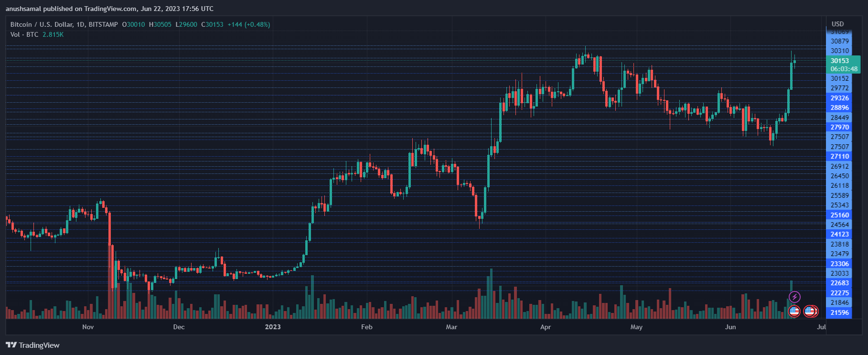
Task: Click the 2.815K volume value
Action: (52, 34)
